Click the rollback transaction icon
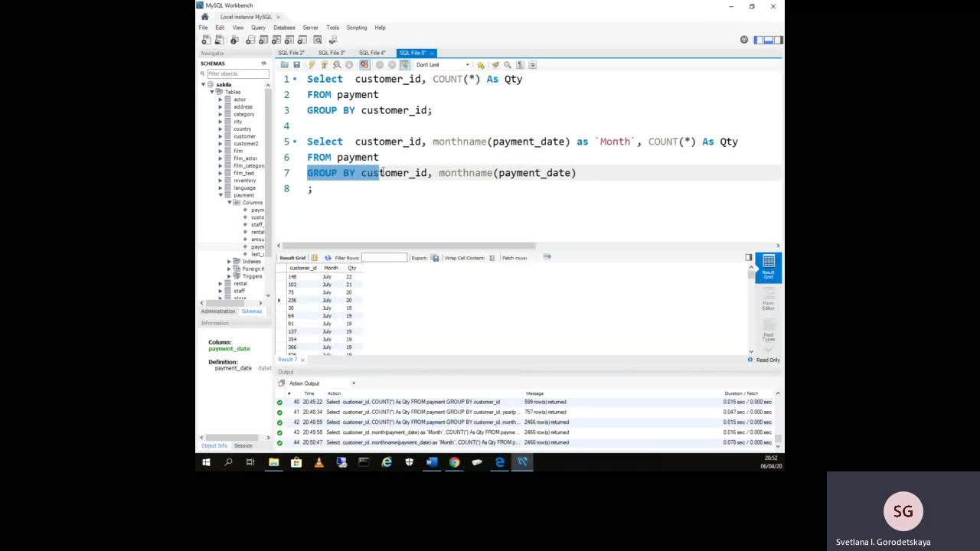The image size is (980, 551). tap(392, 65)
